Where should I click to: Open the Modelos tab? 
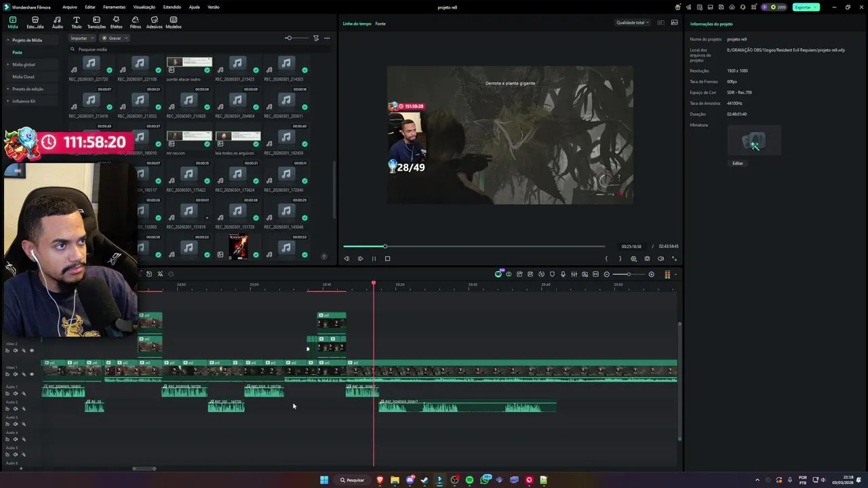174,22
